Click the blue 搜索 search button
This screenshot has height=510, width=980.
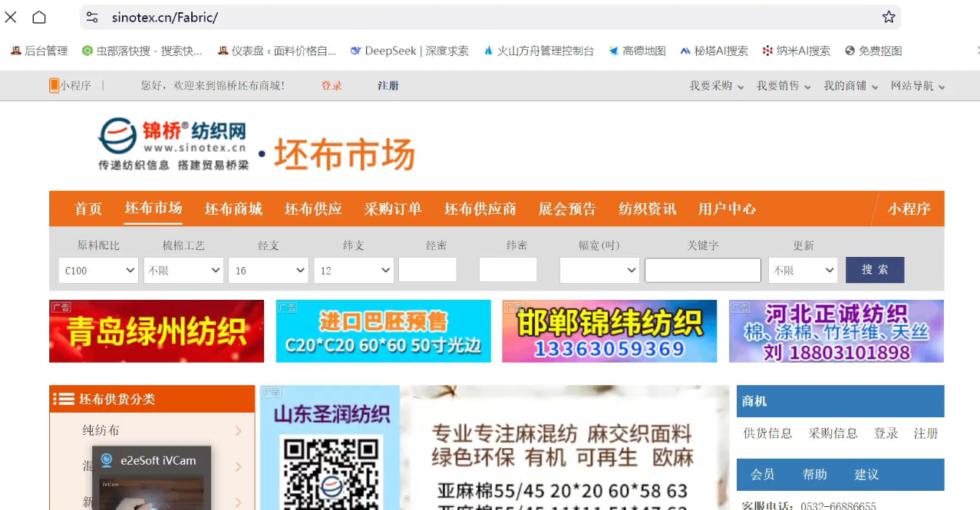[874, 270]
